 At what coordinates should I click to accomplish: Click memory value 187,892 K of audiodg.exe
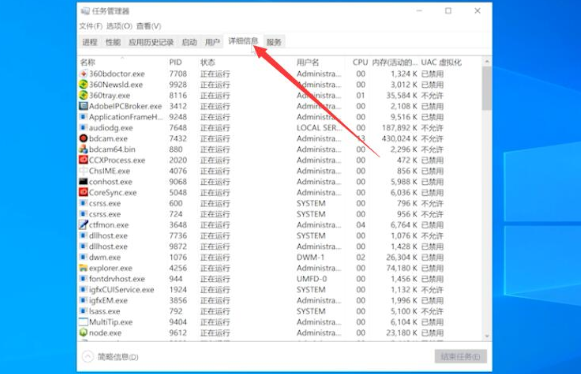tap(399, 128)
